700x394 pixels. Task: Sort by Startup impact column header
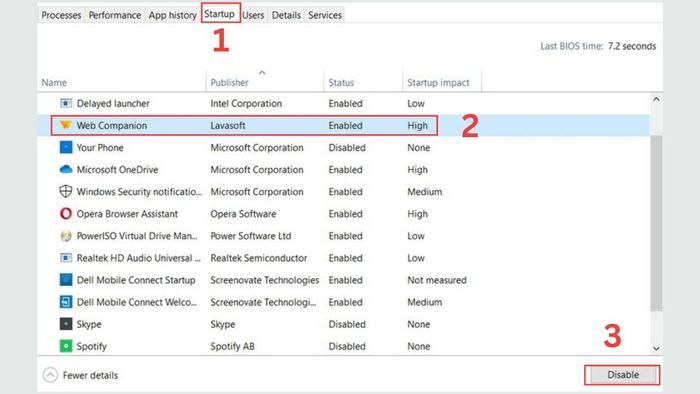tap(438, 83)
